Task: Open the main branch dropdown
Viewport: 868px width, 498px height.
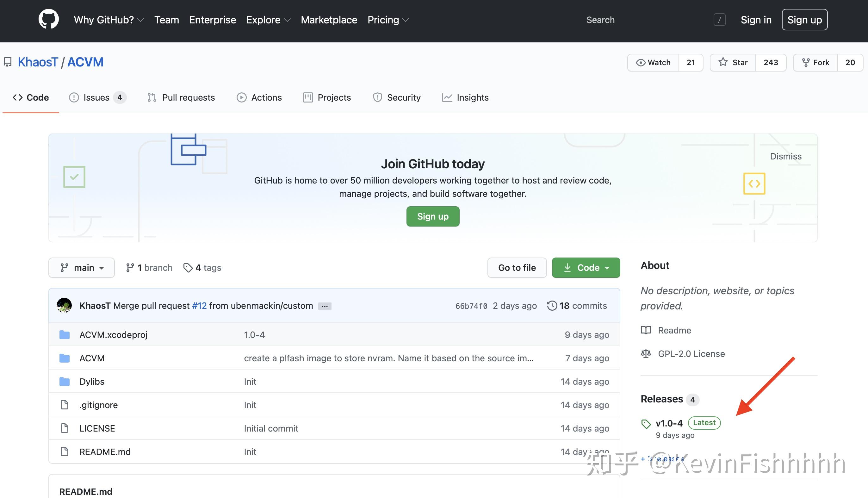Action: click(x=81, y=267)
